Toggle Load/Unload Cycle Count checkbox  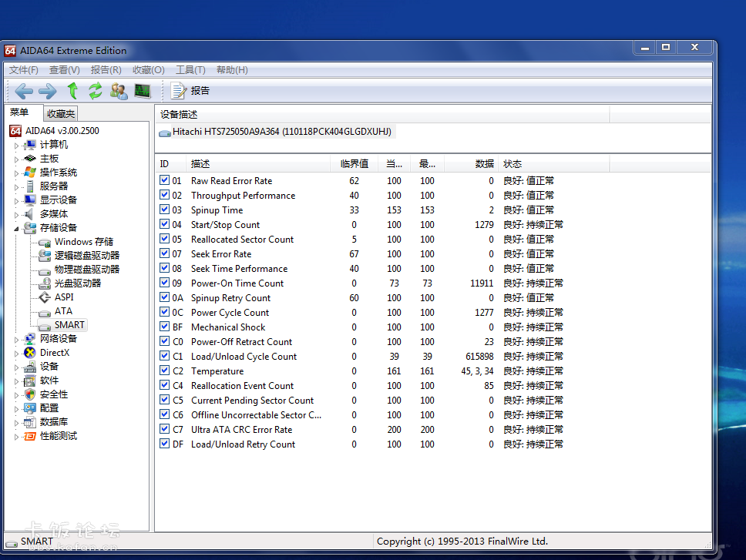click(x=165, y=356)
